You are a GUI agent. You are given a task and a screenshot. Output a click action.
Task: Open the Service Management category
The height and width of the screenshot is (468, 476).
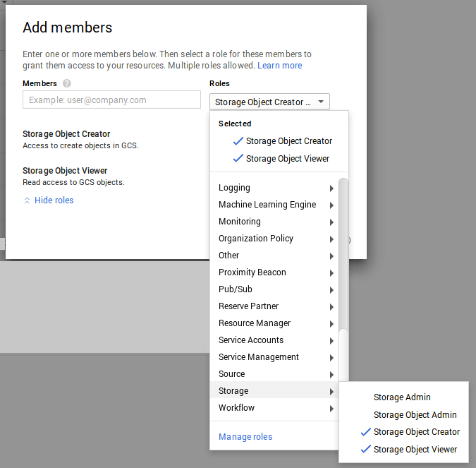274,357
